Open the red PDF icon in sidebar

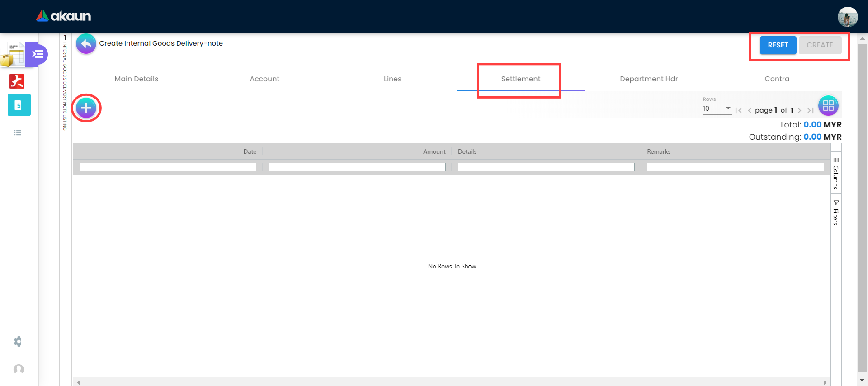17,81
